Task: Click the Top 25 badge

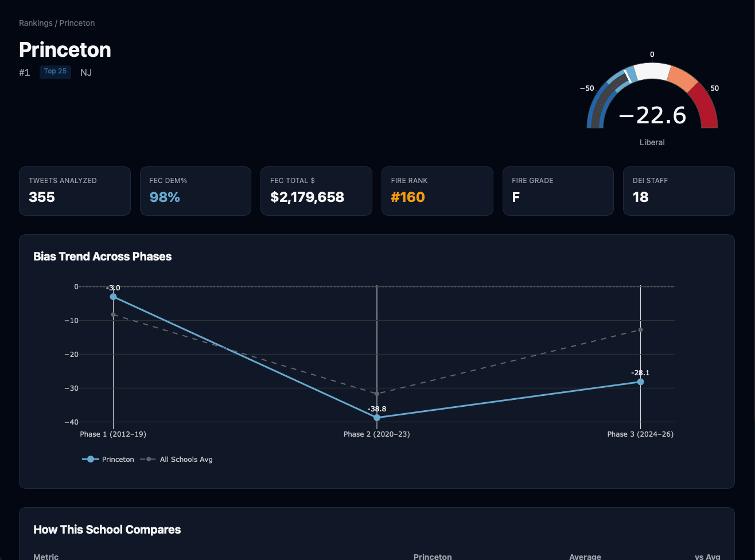Action: click(55, 72)
